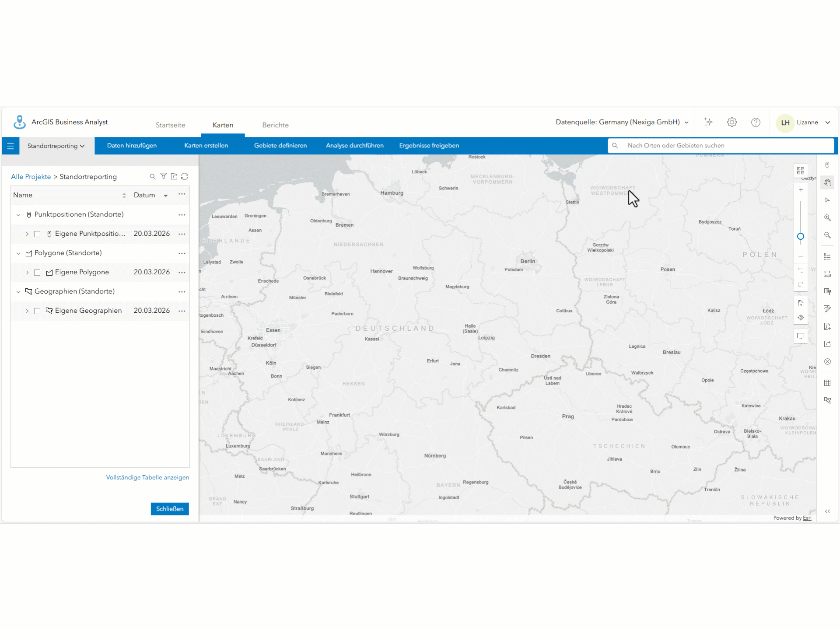Screen dimensions: 840x630
Task: Open the Analyse durchführen menu
Action: coord(354,146)
